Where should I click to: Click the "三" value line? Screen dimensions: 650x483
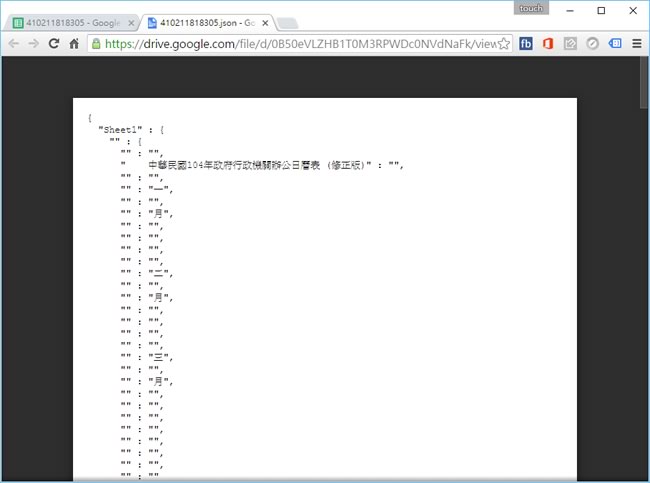(x=146, y=357)
